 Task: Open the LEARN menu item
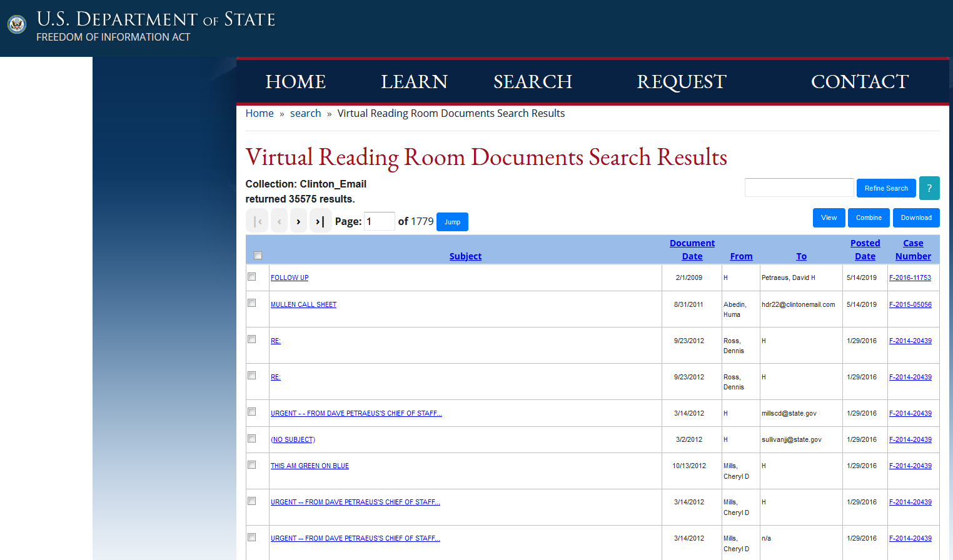pos(414,82)
